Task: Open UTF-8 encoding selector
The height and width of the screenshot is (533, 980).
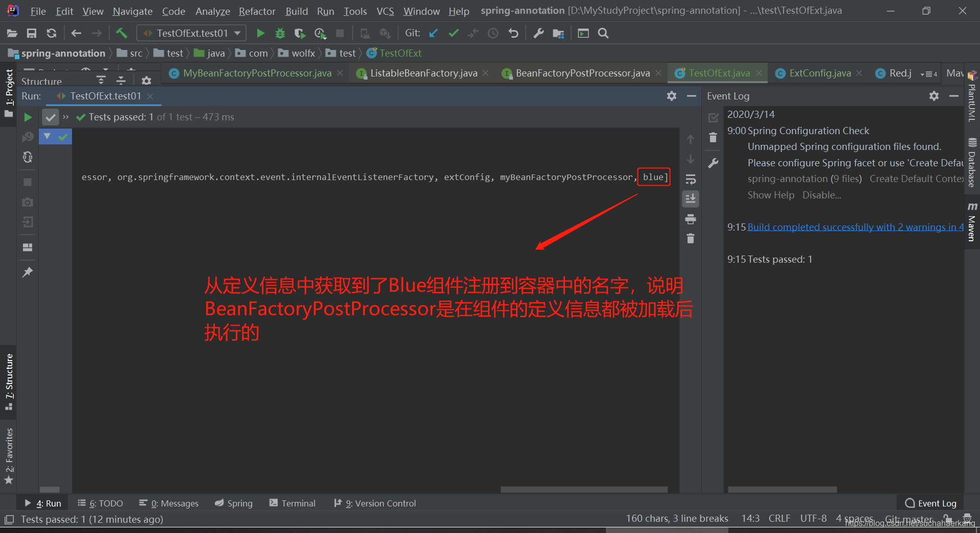Action: (813, 518)
